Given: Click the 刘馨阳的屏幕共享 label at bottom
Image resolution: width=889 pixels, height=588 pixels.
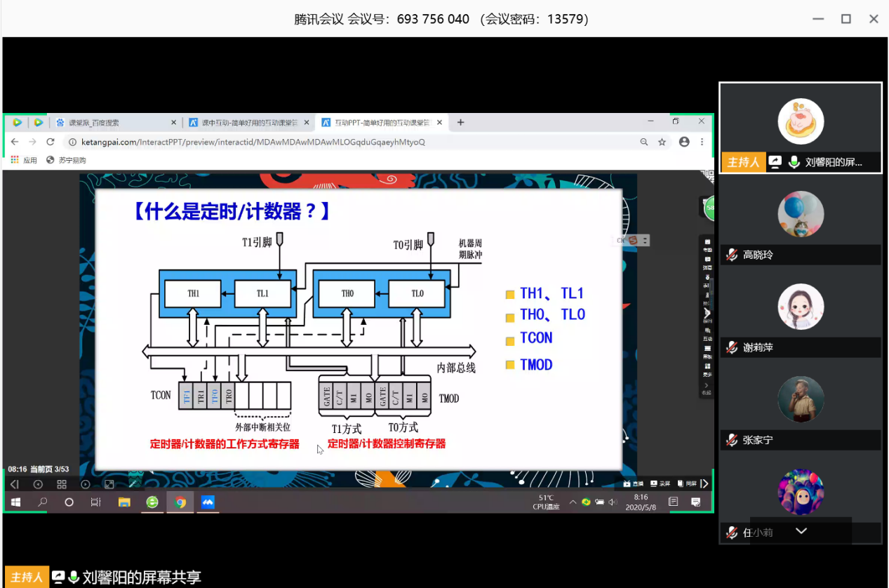Looking at the screenshot, I should tap(142, 577).
